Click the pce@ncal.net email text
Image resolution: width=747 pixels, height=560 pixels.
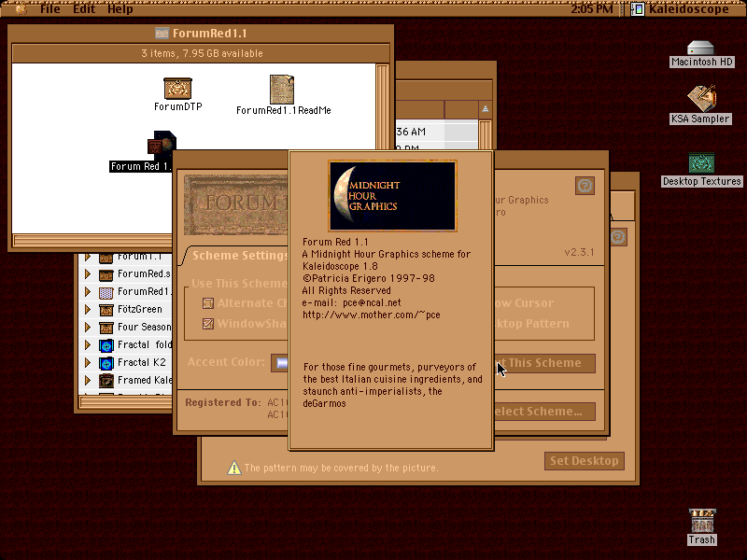pyautogui.click(x=372, y=302)
